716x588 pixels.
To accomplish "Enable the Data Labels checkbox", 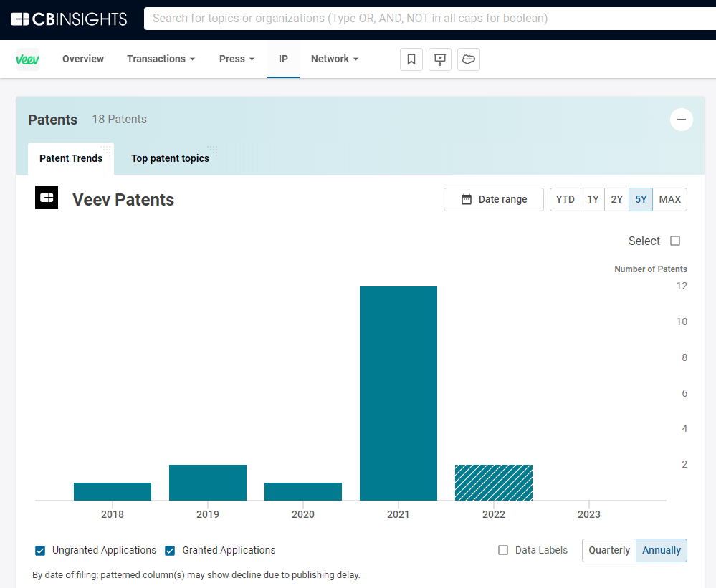I will [503, 550].
